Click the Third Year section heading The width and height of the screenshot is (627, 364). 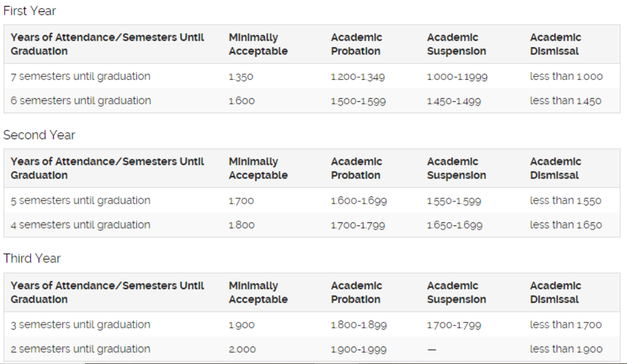(32, 259)
